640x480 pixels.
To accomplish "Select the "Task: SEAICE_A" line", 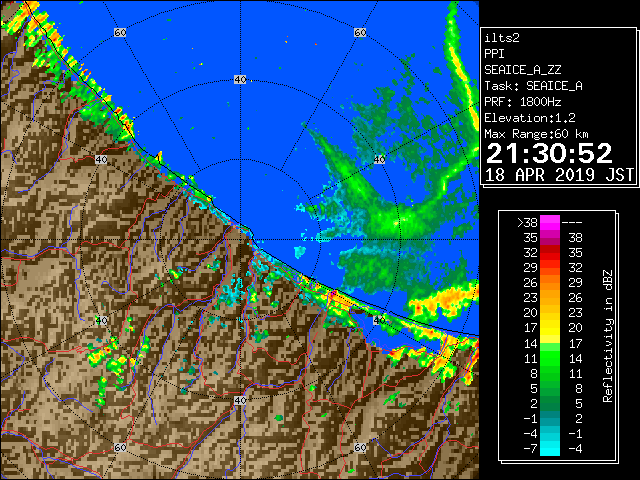I will [x=533, y=86].
